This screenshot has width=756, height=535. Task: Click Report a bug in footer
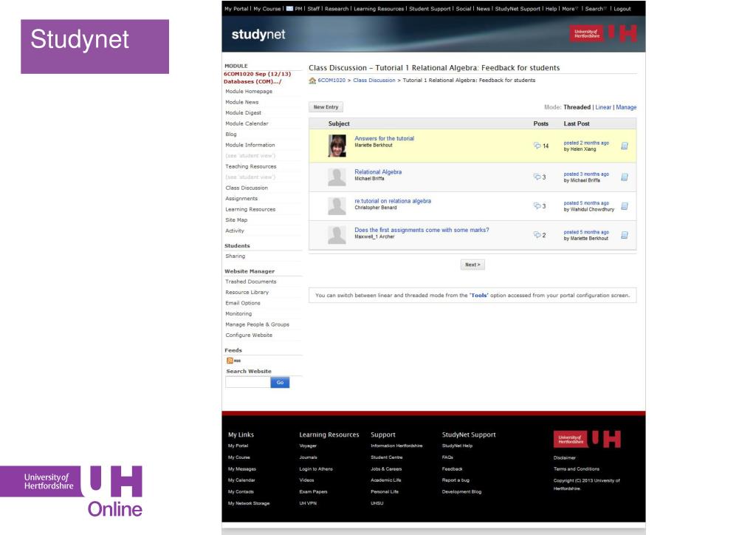pyautogui.click(x=456, y=480)
